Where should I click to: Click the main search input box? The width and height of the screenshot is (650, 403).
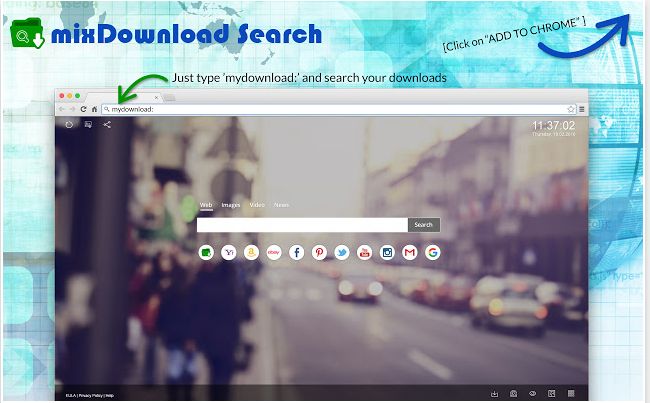point(302,225)
